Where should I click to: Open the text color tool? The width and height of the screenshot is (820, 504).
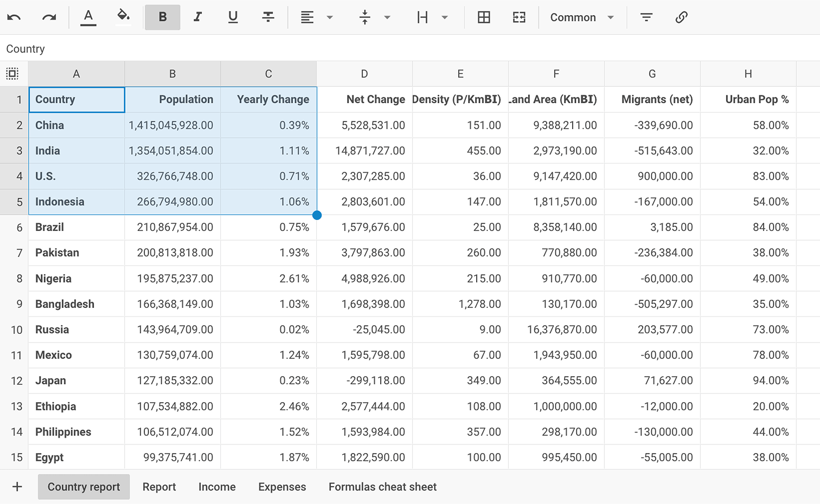point(88,17)
